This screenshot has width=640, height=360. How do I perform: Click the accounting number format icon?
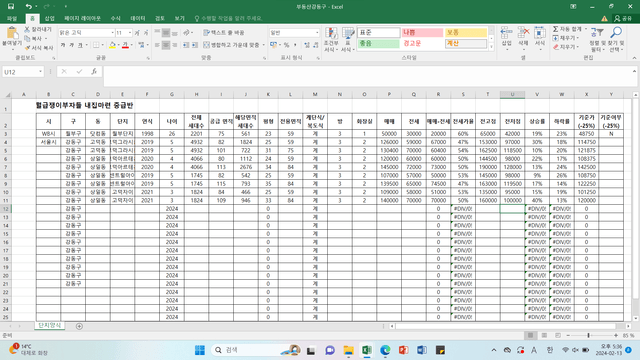(273, 45)
